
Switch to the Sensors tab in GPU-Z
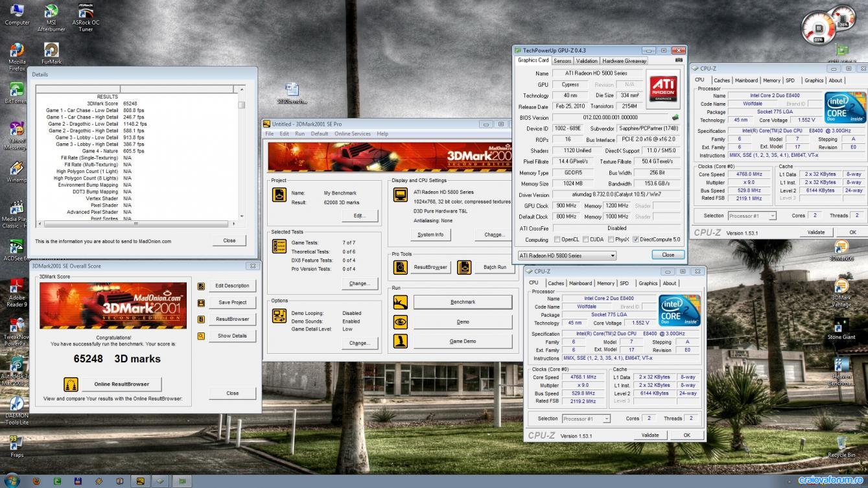[562, 61]
